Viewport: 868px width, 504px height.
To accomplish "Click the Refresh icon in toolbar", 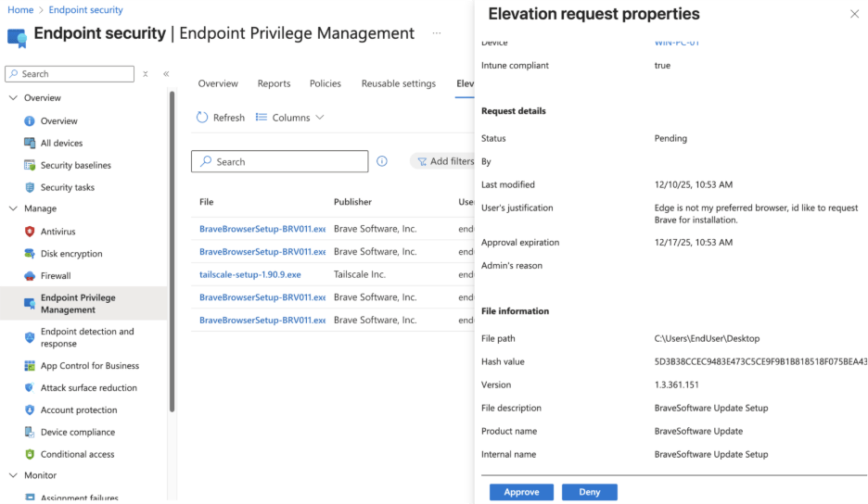I will (202, 118).
